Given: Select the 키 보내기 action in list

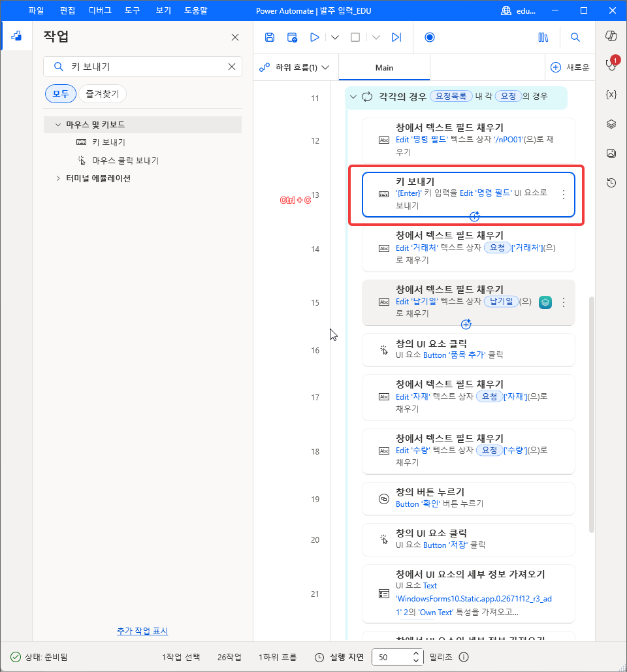Looking at the screenshot, I should tap(108, 142).
